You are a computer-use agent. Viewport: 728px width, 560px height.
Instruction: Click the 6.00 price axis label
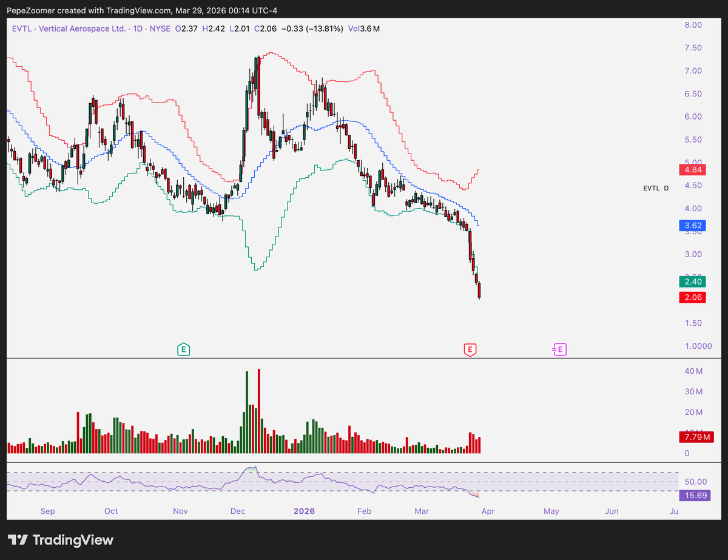tap(693, 116)
